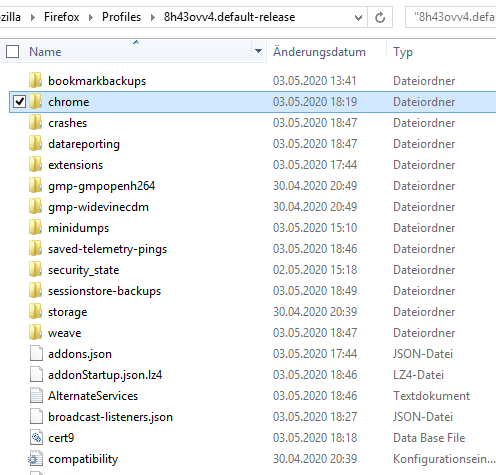Select the cert9 file name
This screenshot has height=475, width=496.
61,438
